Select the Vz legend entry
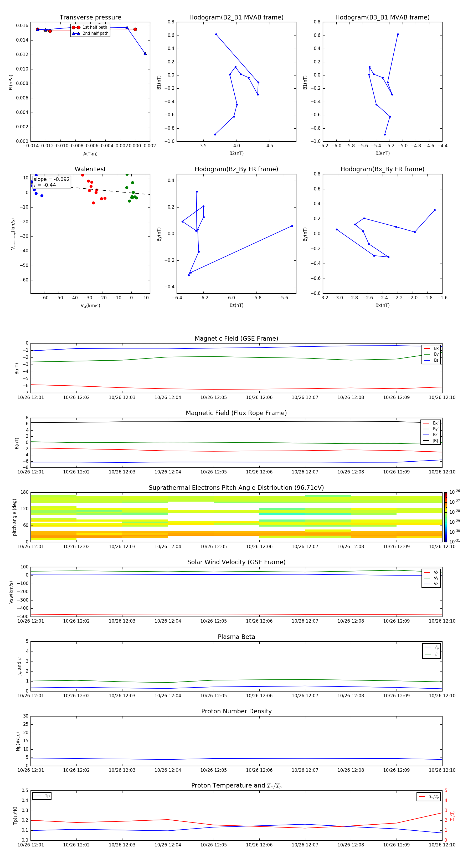The width and height of the screenshot is (473, 868). coord(431,584)
